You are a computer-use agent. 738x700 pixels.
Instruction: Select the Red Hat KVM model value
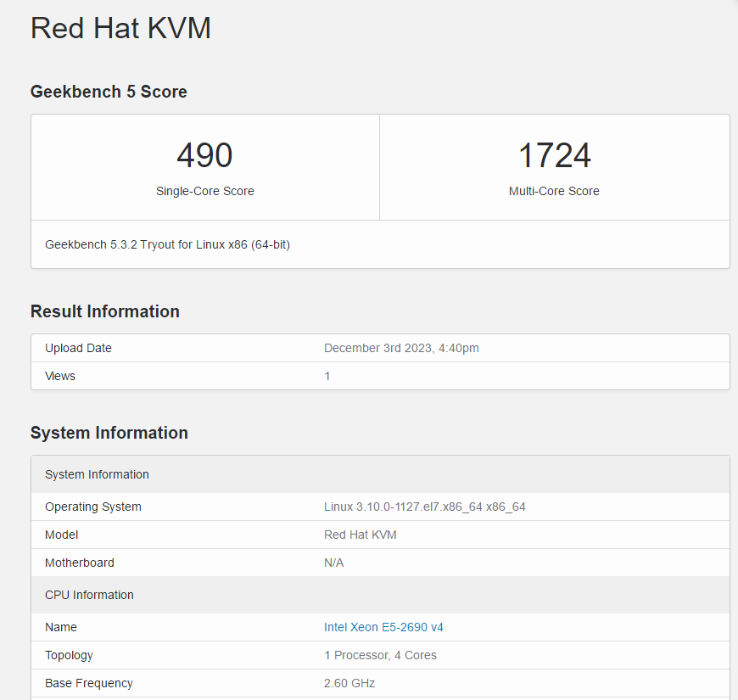click(x=360, y=535)
